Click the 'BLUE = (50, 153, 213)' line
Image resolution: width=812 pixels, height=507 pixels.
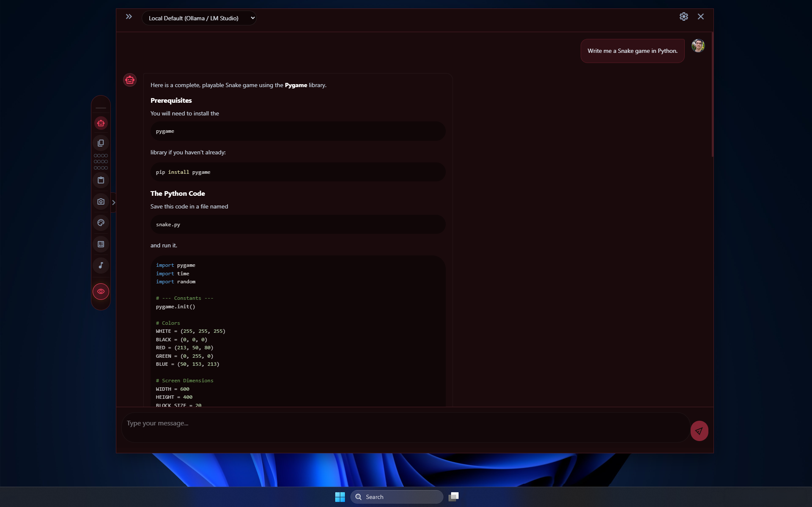pyautogui.click(x=188, y=364)
